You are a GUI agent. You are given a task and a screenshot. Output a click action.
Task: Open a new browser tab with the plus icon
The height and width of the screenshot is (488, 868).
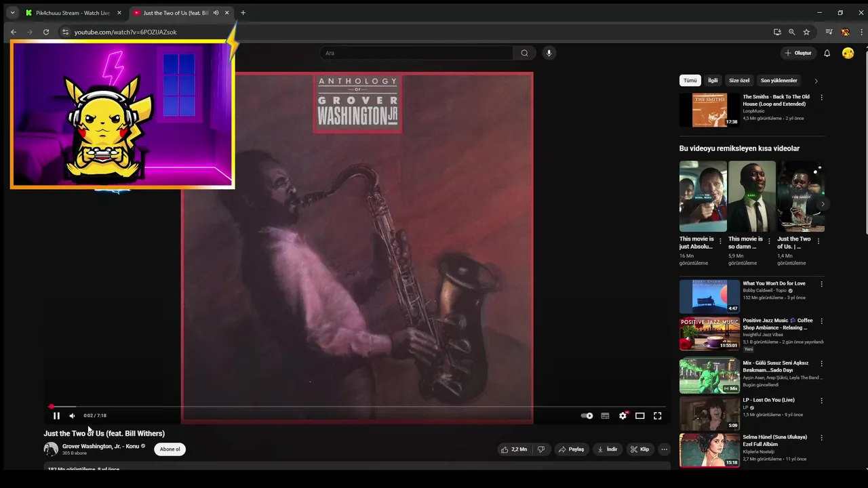coord(243,13)
